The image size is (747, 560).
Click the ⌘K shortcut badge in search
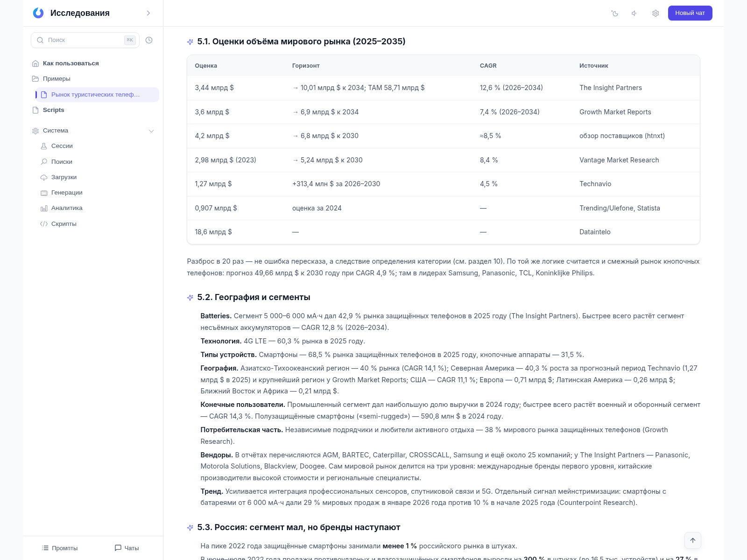130,40
